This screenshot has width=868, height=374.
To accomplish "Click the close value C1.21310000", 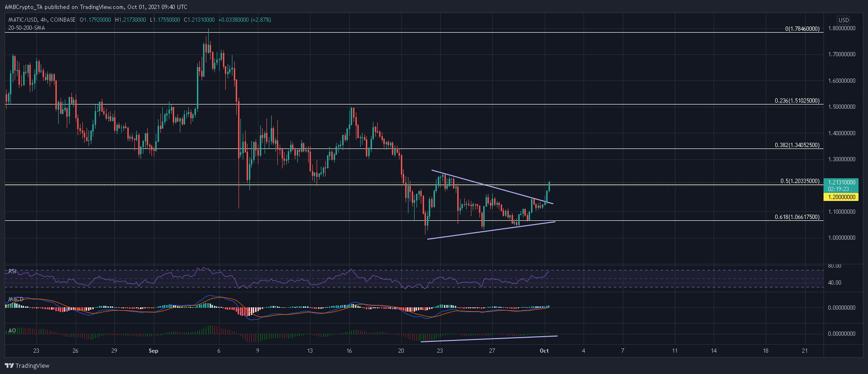I will point(199,20).
